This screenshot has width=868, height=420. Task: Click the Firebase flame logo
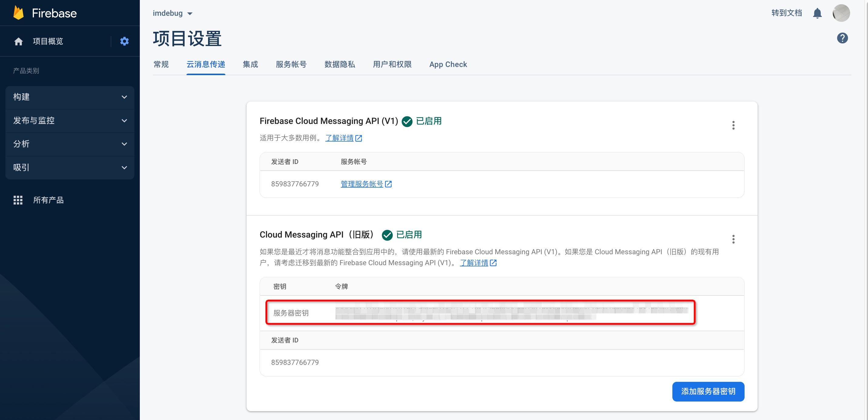[19, 13]
